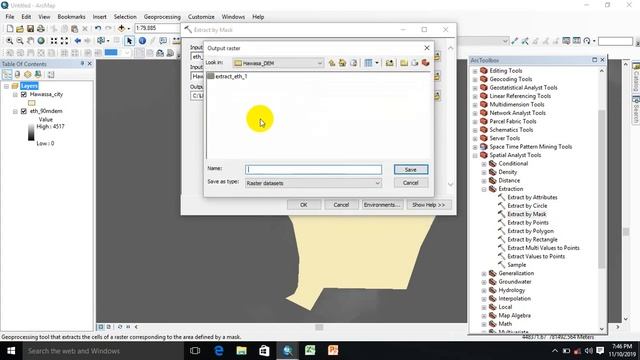Go up one level in Output raster dialog
Image resolution: width=640 pixels, height=360 pixels.
(x=332, y=63)
